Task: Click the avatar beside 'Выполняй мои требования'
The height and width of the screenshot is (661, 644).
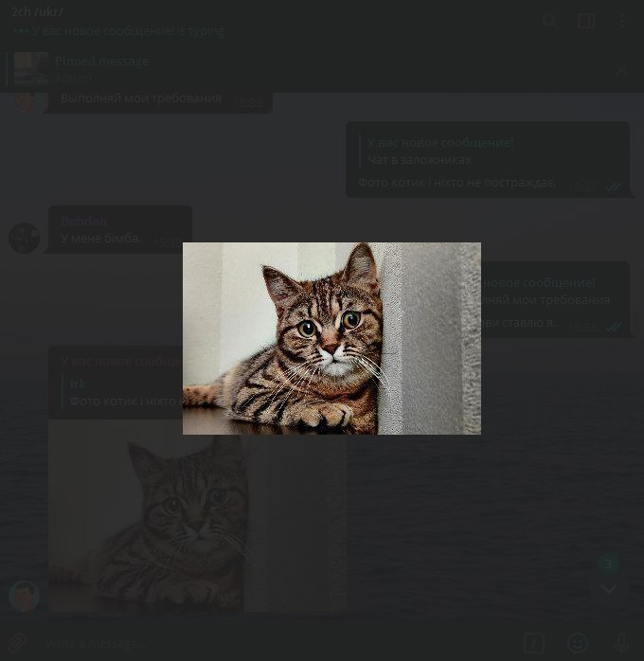Action: (27, 102)
